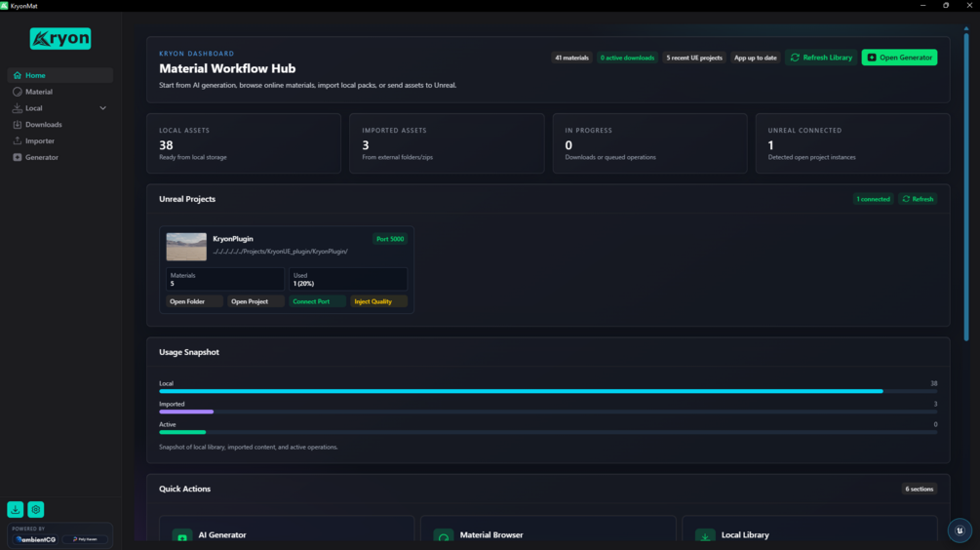Click the Imported usage progress bar
The width and height of the screenshot is (980, 550).
548,412
